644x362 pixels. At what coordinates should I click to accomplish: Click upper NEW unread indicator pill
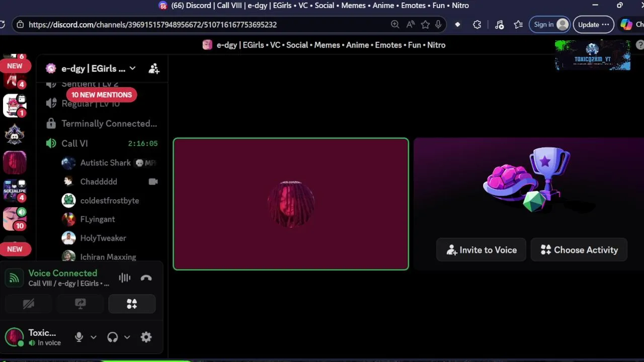(x=15, y=66)
